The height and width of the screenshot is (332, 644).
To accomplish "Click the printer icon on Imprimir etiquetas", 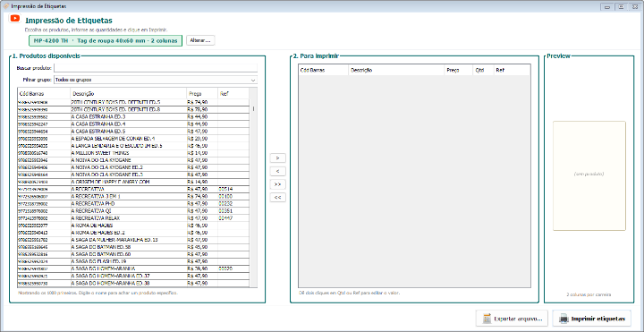I will [x=564, y=319].
